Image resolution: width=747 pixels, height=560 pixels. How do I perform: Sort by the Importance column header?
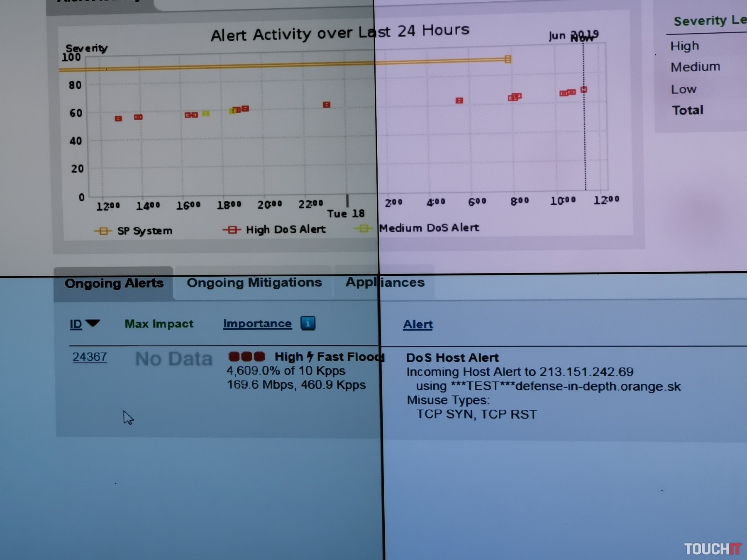(257, 324)
